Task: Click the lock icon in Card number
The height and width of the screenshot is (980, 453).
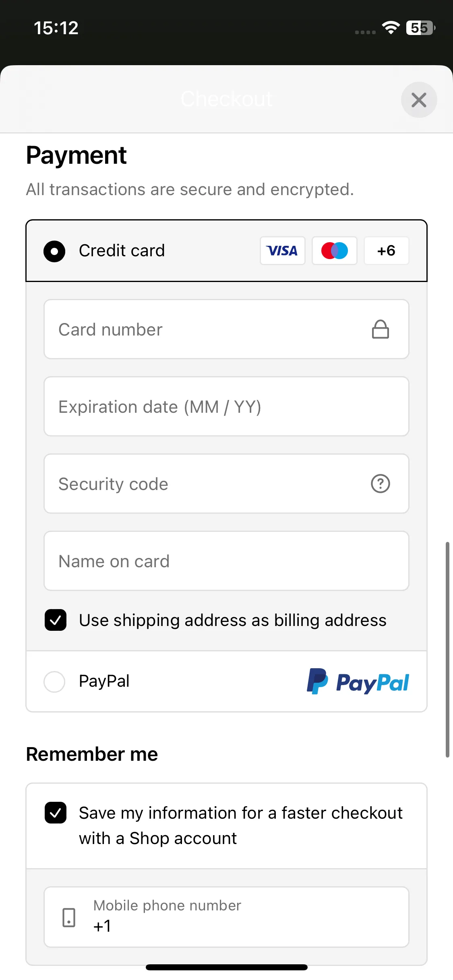Action: coord(380,329)
